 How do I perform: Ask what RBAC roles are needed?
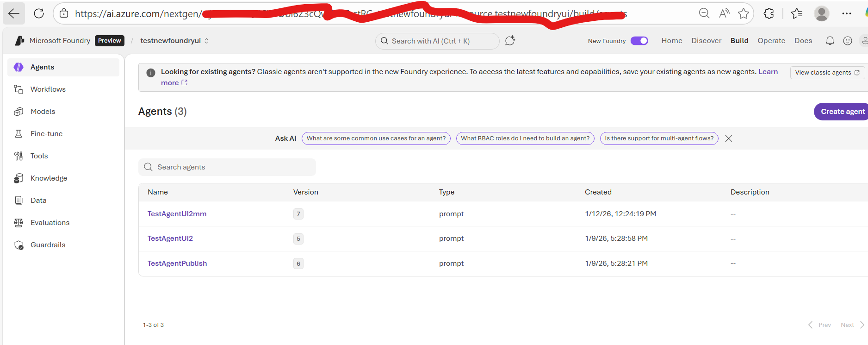tap(525, 138)
